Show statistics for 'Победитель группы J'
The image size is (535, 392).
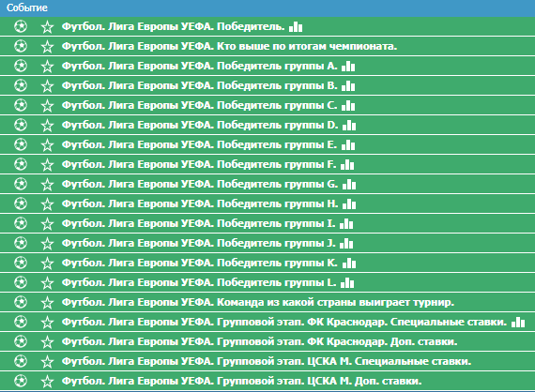pos(346,244)
